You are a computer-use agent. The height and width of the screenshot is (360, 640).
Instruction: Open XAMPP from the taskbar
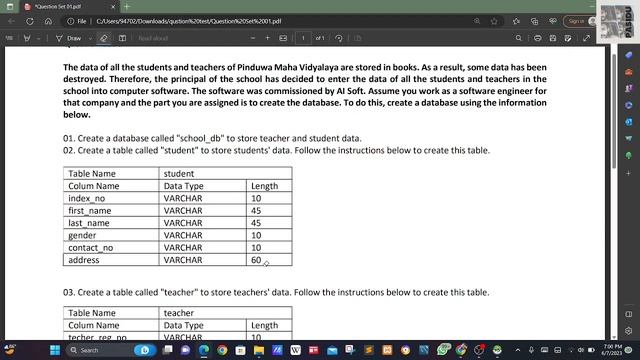[387, 350]
